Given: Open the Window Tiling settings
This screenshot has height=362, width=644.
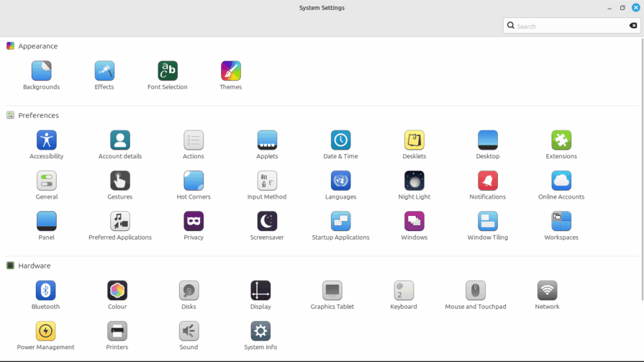Looking at the screenshot, I should [488, 221].
